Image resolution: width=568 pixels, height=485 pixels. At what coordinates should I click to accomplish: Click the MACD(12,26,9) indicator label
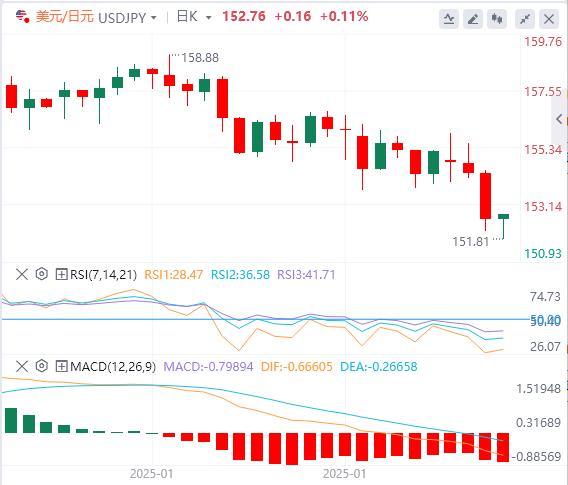(113, 367)
